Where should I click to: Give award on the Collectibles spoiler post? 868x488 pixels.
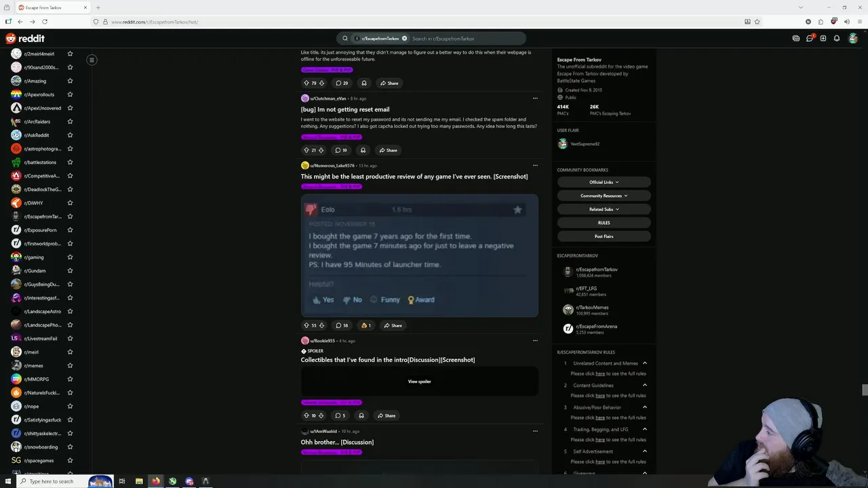(361, 415)
